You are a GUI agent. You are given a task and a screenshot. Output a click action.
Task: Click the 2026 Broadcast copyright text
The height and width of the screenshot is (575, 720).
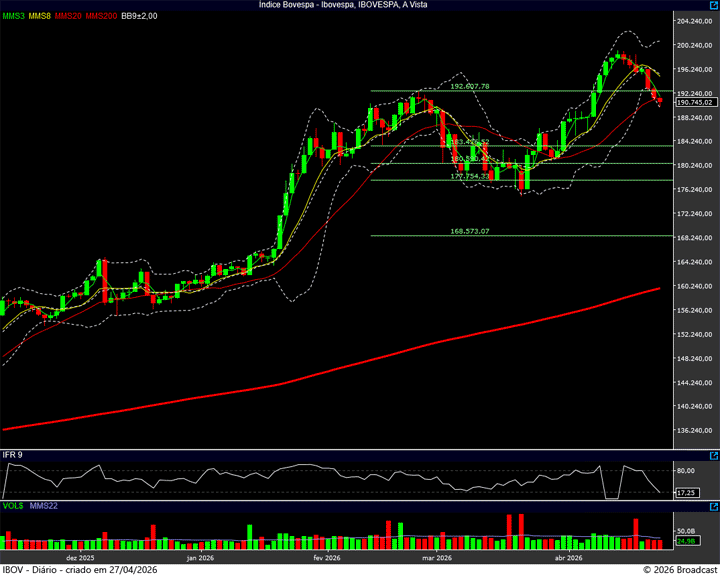pos(679,569)
